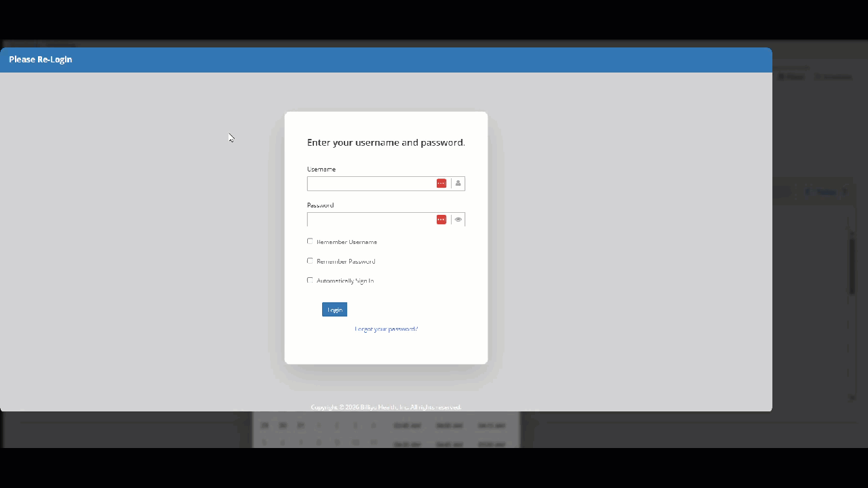The width and height of the screenshot is (868, 488).
Task: Click the background scrollbar's down arrow
Action: (852, 398)
